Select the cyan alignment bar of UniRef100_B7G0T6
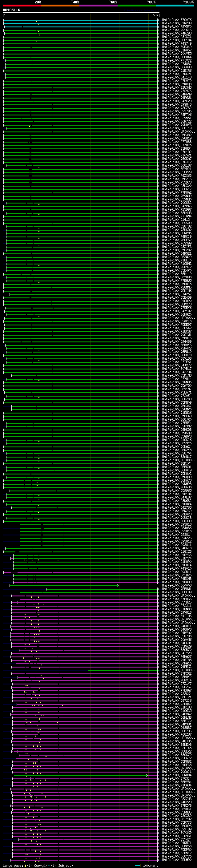Image resolution: width=197 pixels, height=868 pixels. coord(81,20)
